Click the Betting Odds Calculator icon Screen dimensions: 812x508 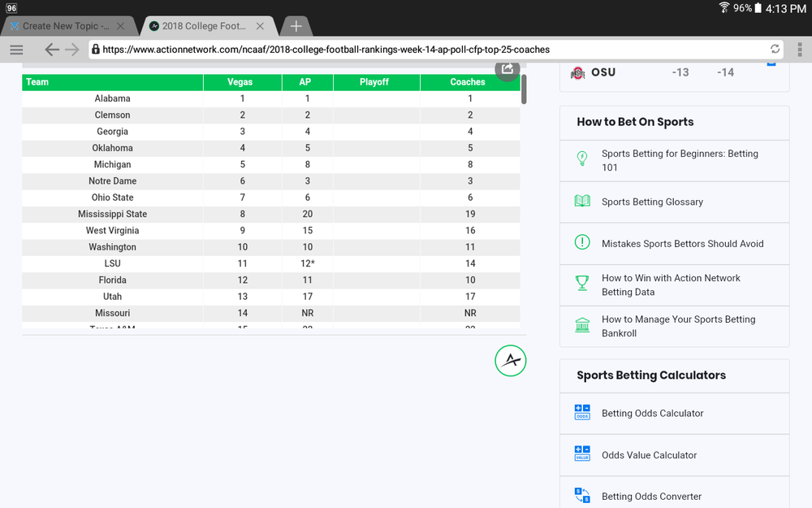tap(582, 412)
